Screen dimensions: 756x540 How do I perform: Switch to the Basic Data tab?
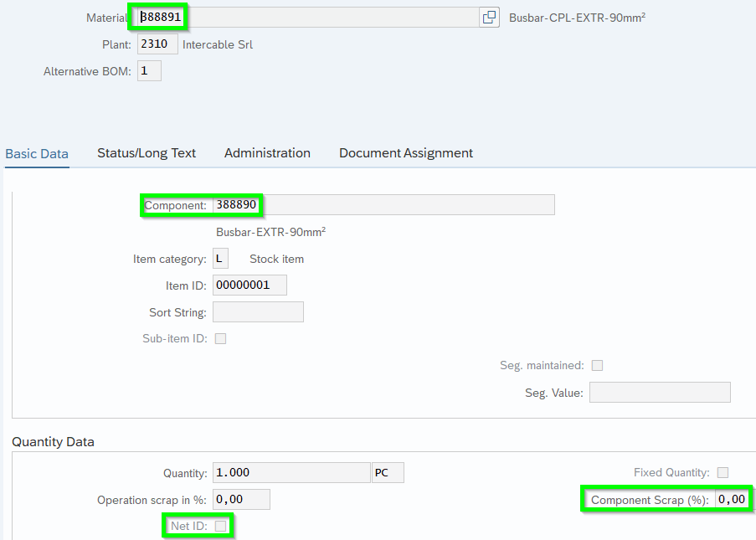(x=37, y=153)
